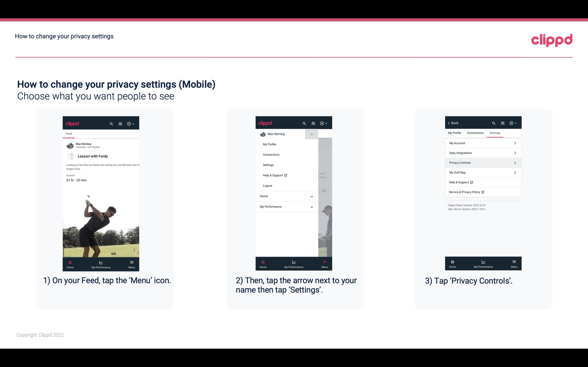Tap the Back arrow in settings screen
588x367 pixels.
pos(452,123)
